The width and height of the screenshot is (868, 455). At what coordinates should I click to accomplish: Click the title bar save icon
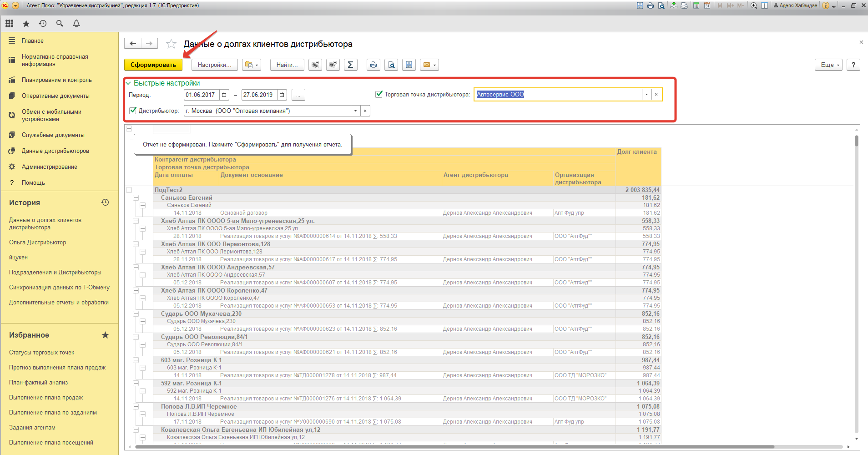click(640, 5)
